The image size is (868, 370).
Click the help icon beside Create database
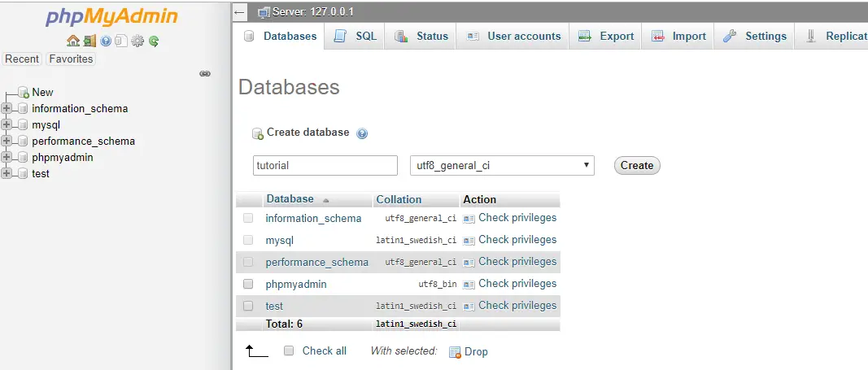(x=362, y=133)
